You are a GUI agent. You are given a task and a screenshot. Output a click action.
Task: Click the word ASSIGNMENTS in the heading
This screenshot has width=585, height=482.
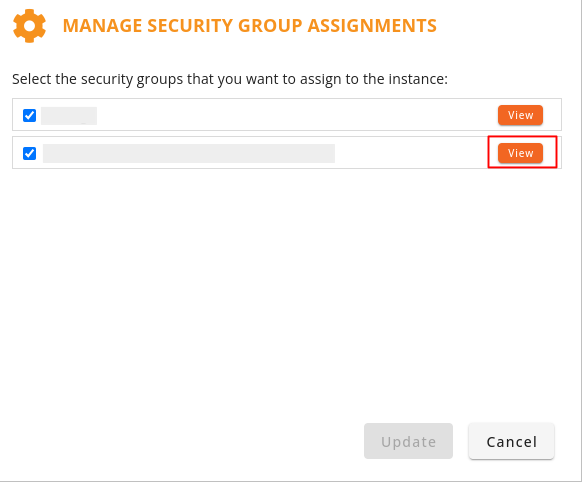pyautogui.click(x=372, y=26)
